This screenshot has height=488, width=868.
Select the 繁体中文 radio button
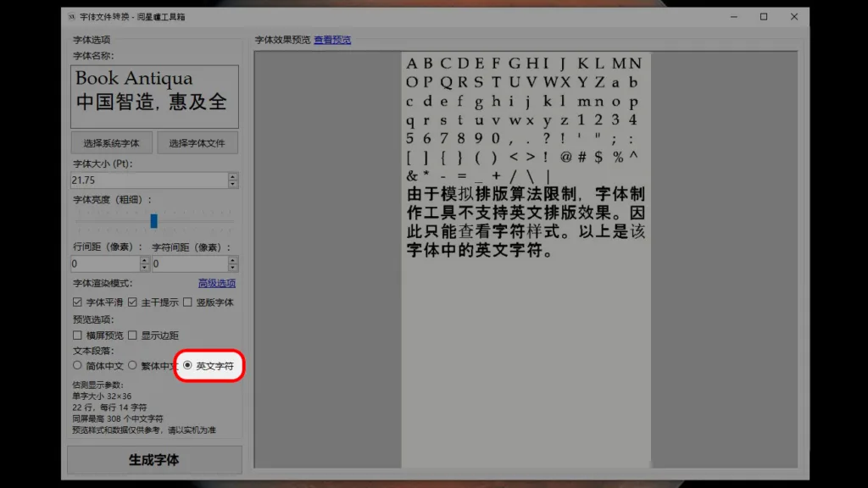coord(132,365)
